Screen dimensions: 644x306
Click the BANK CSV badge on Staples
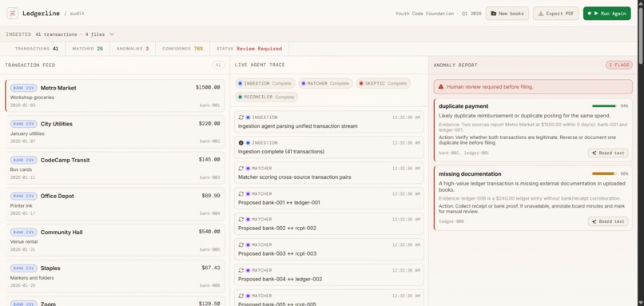pyautogui.click(x=24, y=268)
